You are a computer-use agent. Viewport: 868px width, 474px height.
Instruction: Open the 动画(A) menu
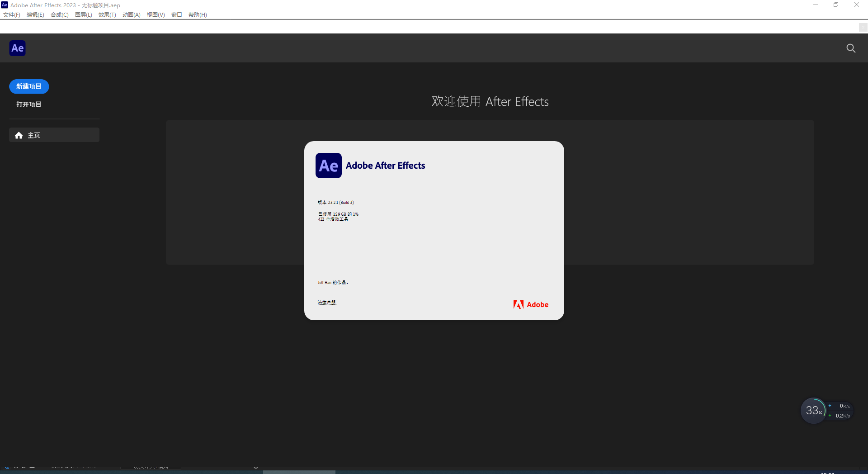point(132,15)
